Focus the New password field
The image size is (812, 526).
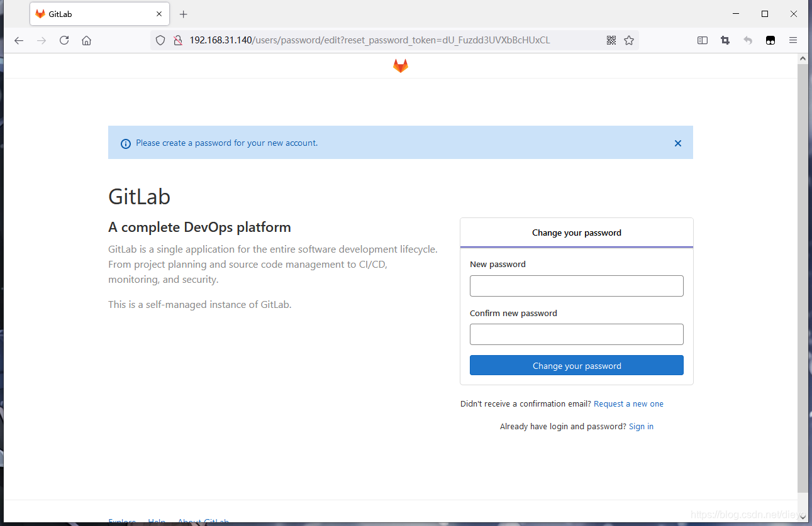pyautogui.click(x=577, y=286)
